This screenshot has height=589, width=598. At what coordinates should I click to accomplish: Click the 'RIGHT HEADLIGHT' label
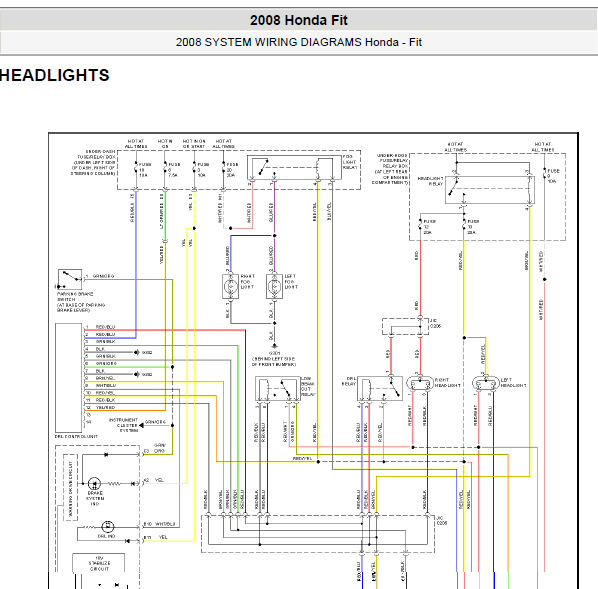coord(447,383)
